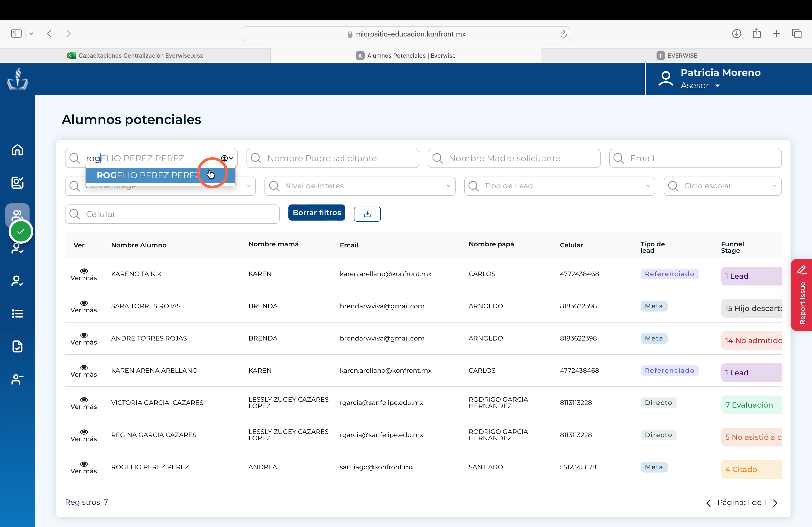Image resolution: width=812 pixels, height=527 pixels.
Task: Go back with Safari back arrow
Action: 49,33
